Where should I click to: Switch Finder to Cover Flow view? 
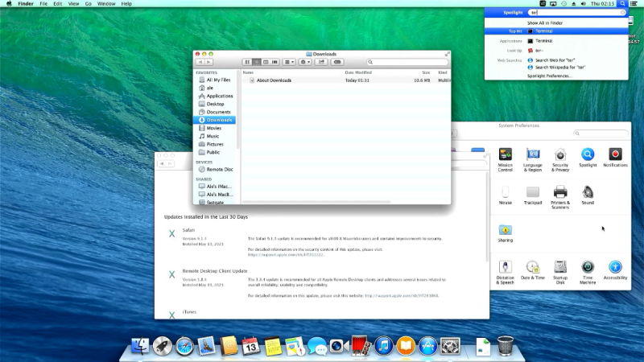[x=275, y=62]
